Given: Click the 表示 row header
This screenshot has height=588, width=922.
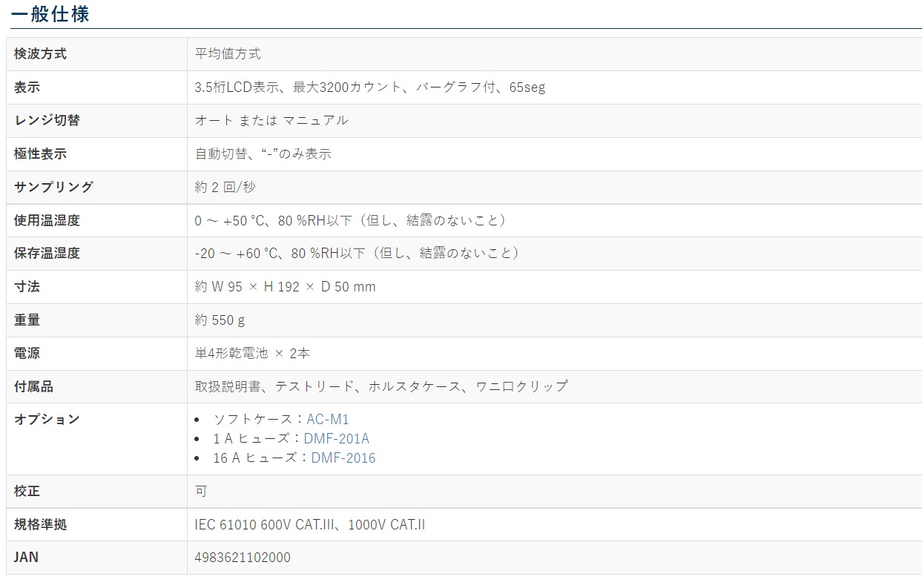Looking at the screenshot, I should [27, 87].
